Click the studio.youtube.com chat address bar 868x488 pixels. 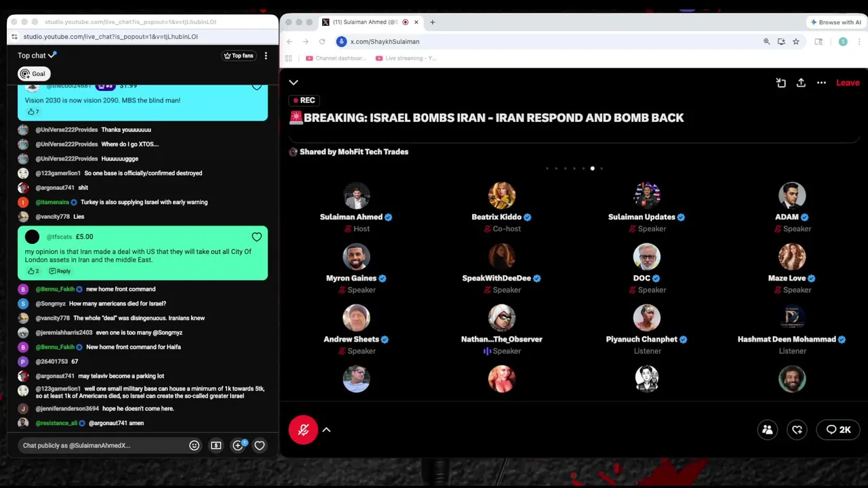(x=146, y=37)
